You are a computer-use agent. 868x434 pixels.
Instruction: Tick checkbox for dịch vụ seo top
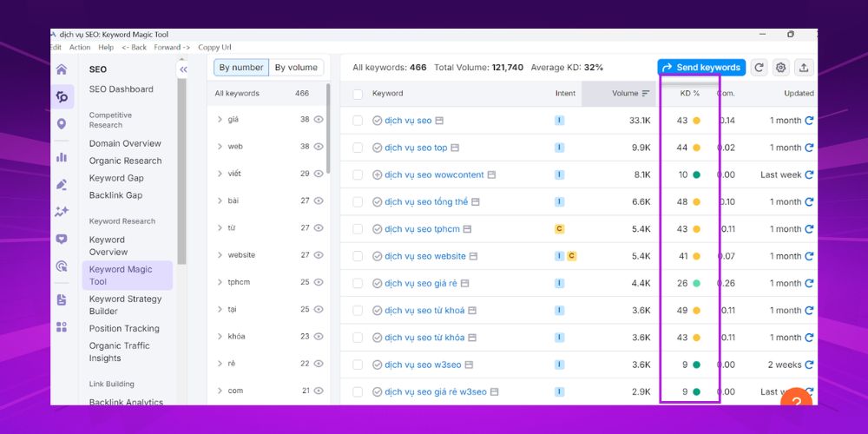358,148
